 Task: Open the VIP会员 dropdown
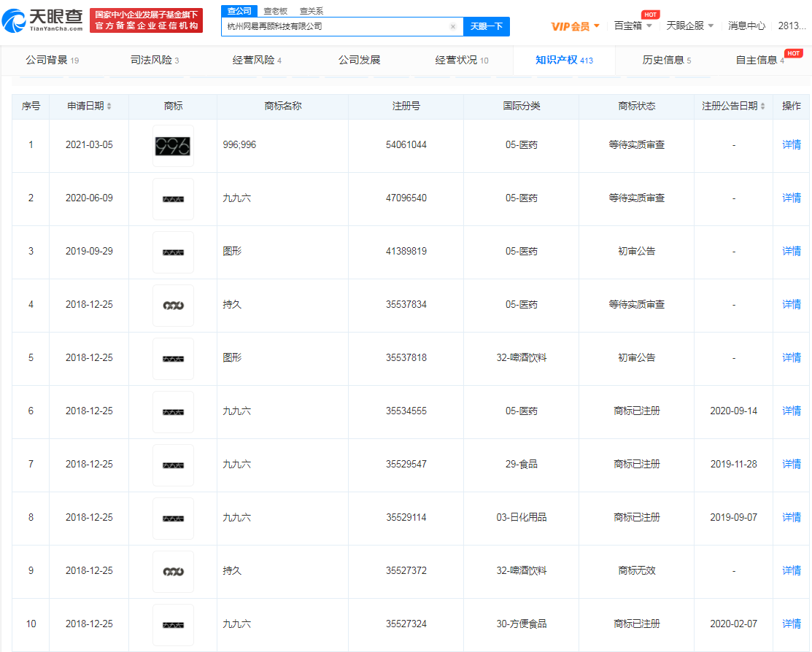point(579,26)
